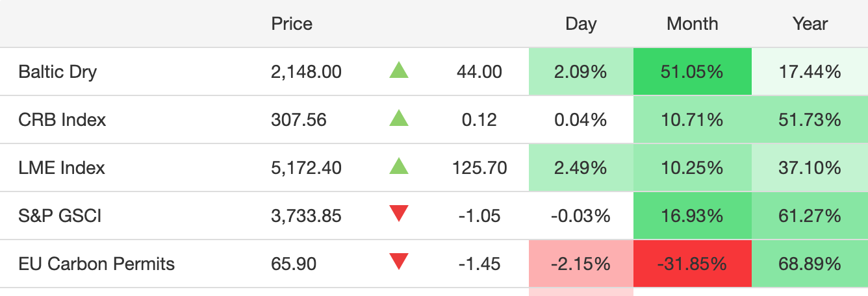The height and width of the screenshot is (296, 868).
Task: Click the 68.89% Year cell
Action: pos(810,264)
